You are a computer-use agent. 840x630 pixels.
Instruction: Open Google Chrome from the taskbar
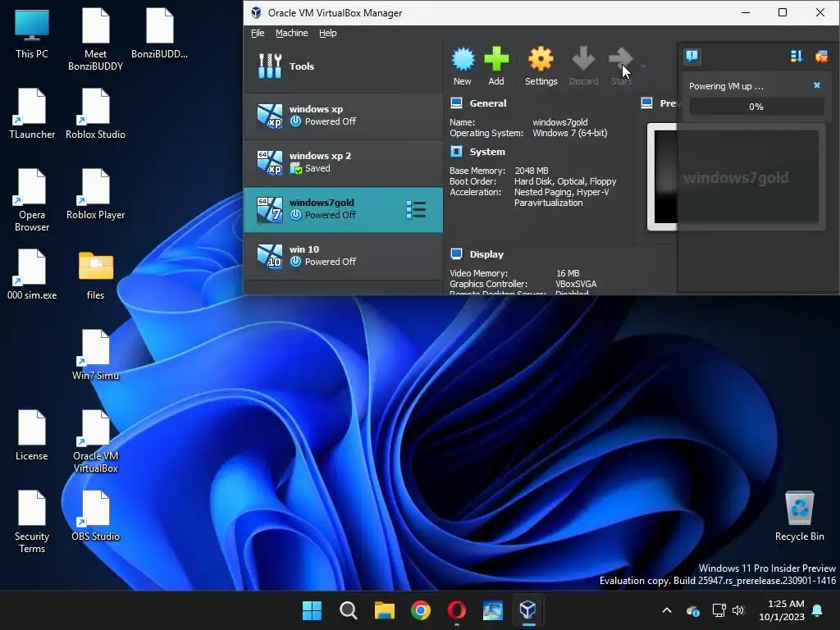[x=421, y=610]
